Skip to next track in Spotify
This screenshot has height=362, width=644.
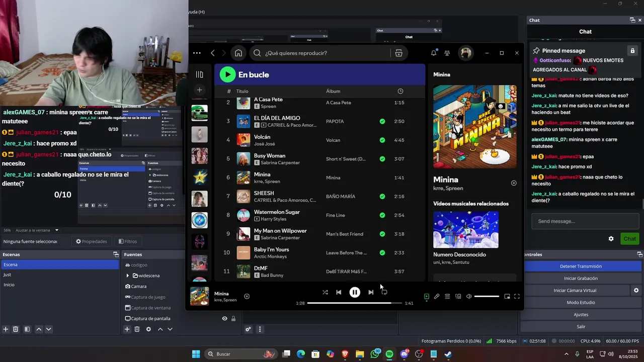click(371, 292)
